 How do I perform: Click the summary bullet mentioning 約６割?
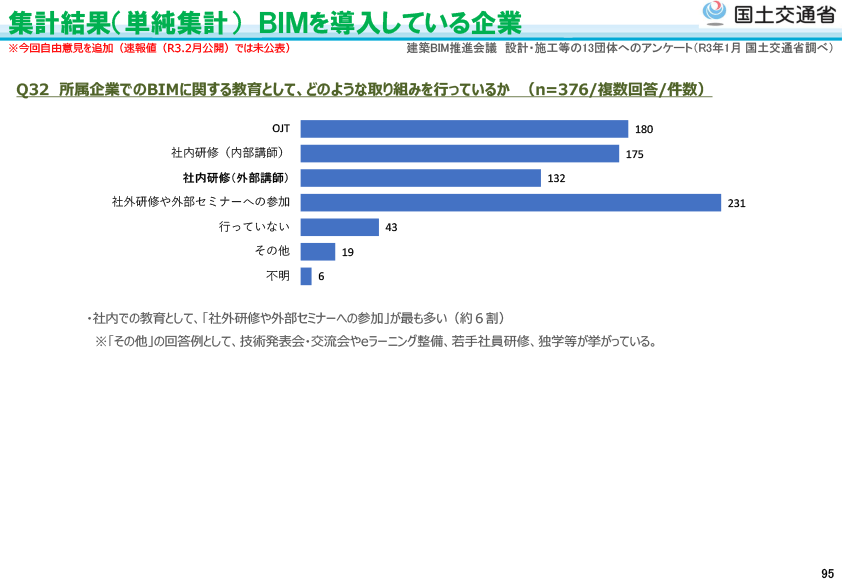point(297,318)
